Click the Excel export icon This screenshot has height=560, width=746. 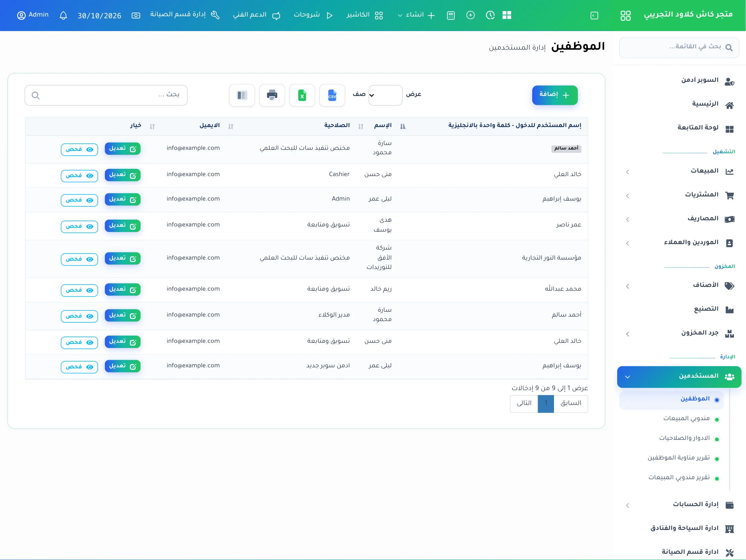coord(302,95)
